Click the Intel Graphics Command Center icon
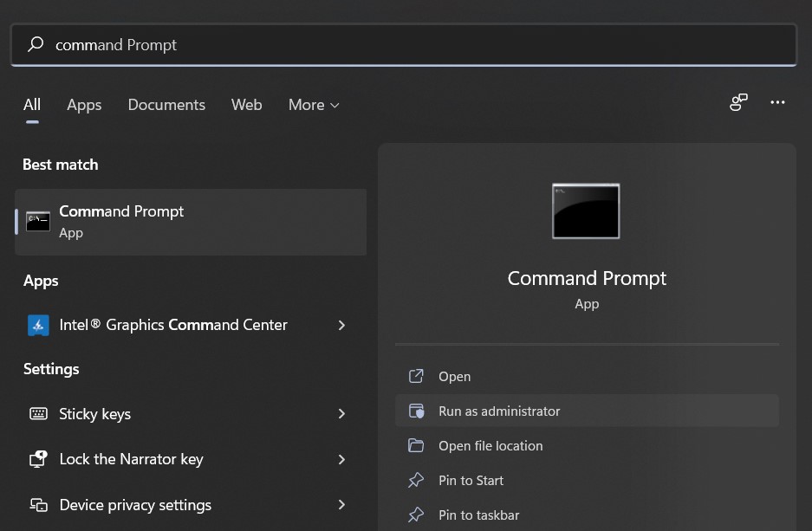 tap(38, 325)
